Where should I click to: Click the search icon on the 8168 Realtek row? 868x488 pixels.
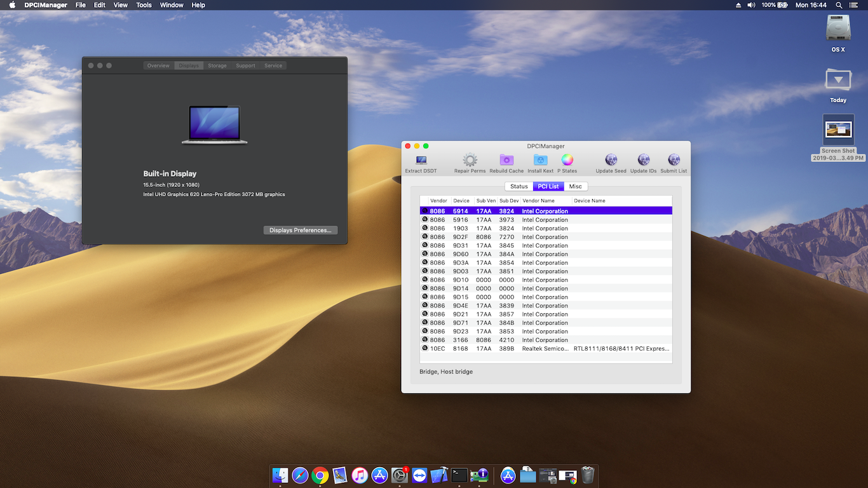coord(424,348)
